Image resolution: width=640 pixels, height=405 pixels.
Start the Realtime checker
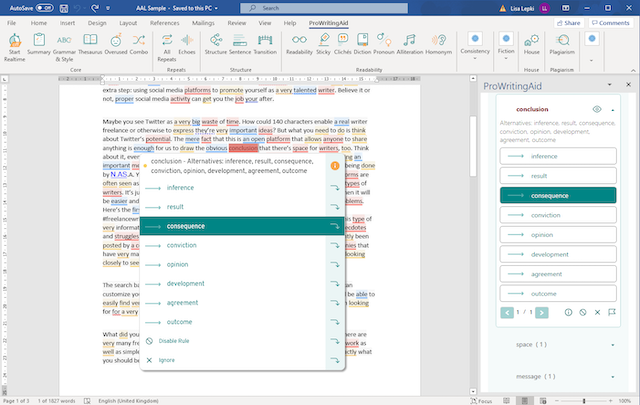point(15,47)
